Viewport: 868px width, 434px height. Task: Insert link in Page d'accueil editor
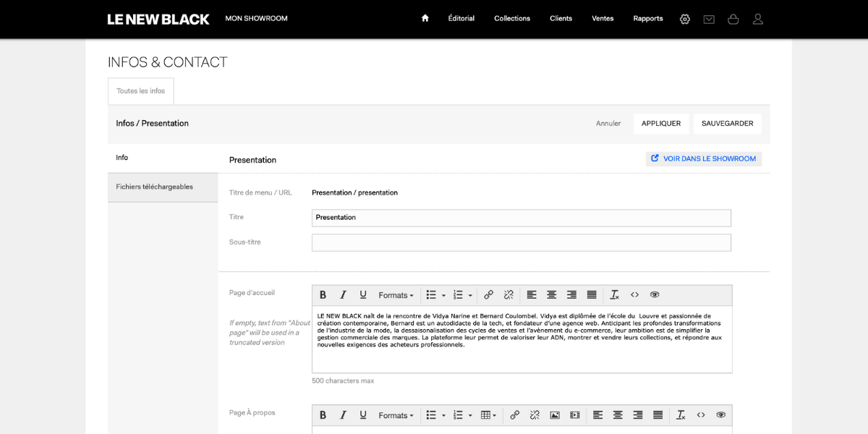click(x=488, y=295)
